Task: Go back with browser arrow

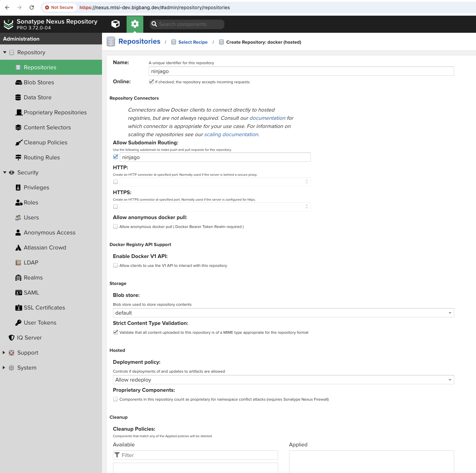Action: point(7,8)
